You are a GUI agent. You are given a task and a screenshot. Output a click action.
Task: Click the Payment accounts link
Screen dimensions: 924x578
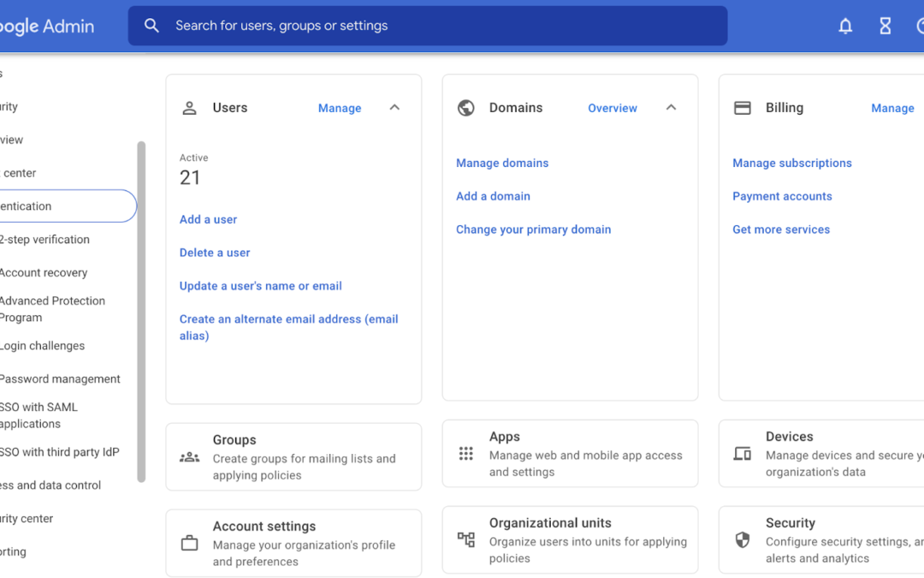782,196
